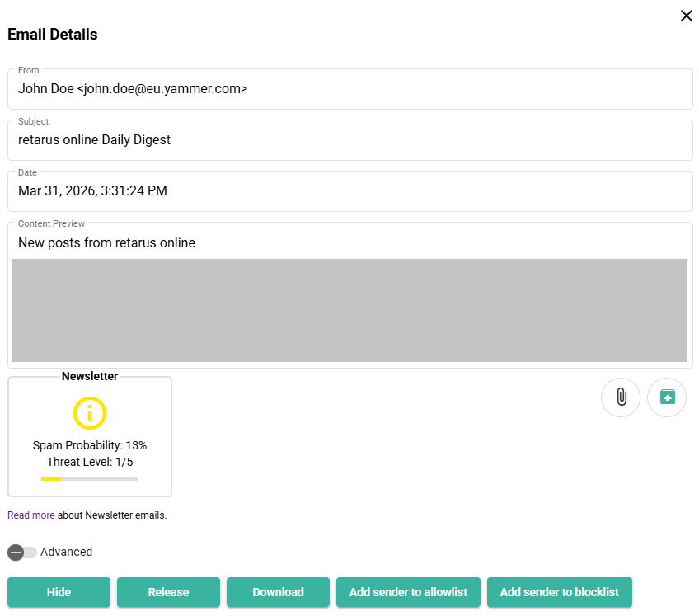Select the Subject field text
The height and width of the screenshot is (616, 699).
(94, 140)
